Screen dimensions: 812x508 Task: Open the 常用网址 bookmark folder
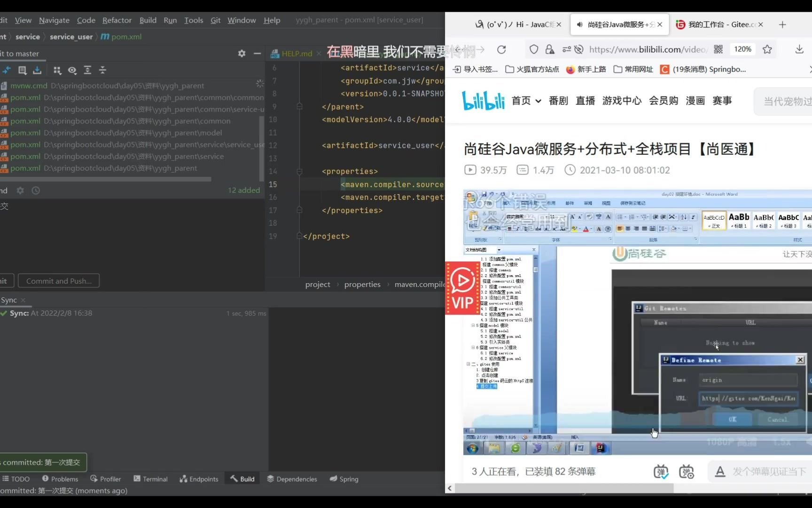click(633, 69)
